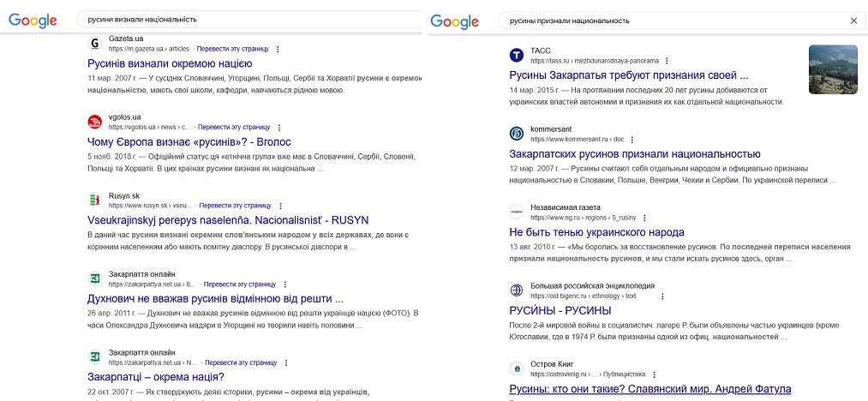
Task: Click the https://www.ng.ru › regions › 5_rusiny URL
Action: pyautogui.click(x=584, y=218)
